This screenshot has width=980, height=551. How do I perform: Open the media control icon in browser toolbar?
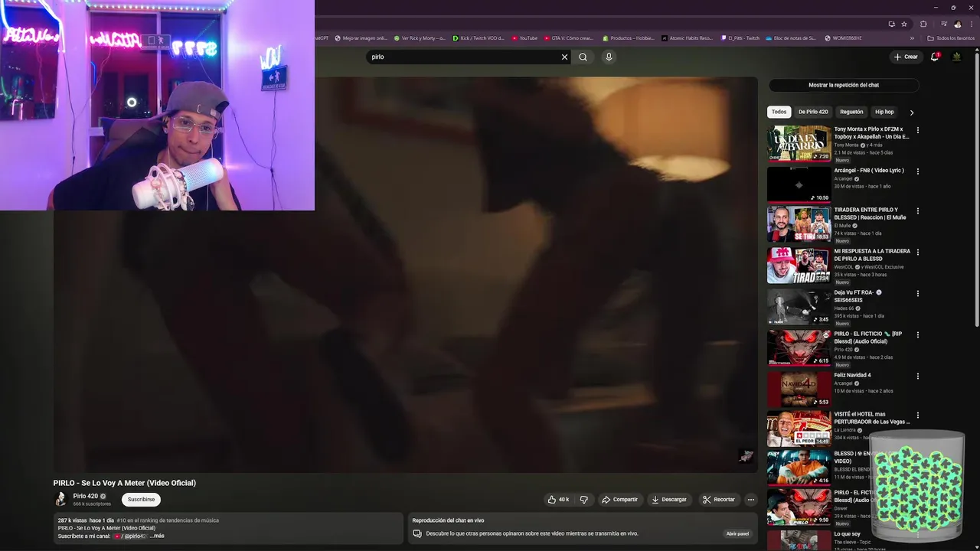(944, 24)
